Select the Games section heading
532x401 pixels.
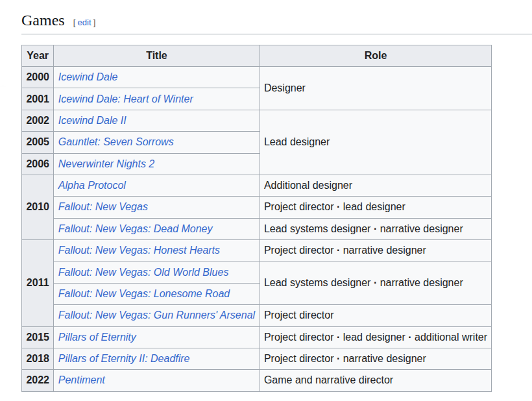43,21
